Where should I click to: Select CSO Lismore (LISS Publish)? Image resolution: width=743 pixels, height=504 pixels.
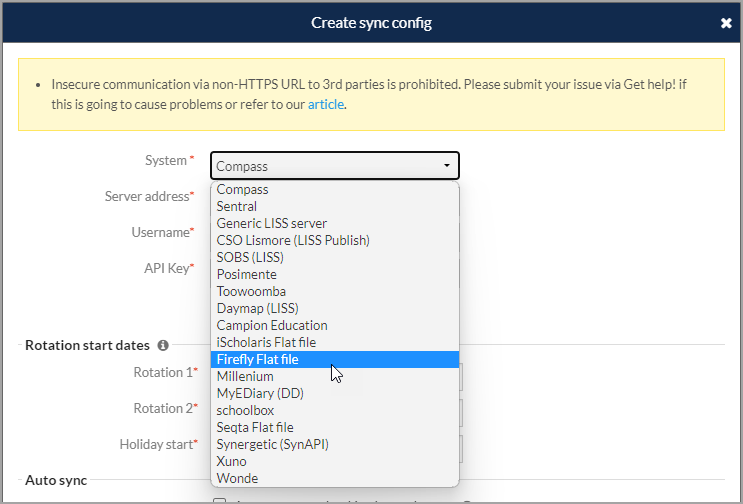click(x=293, y=240)
